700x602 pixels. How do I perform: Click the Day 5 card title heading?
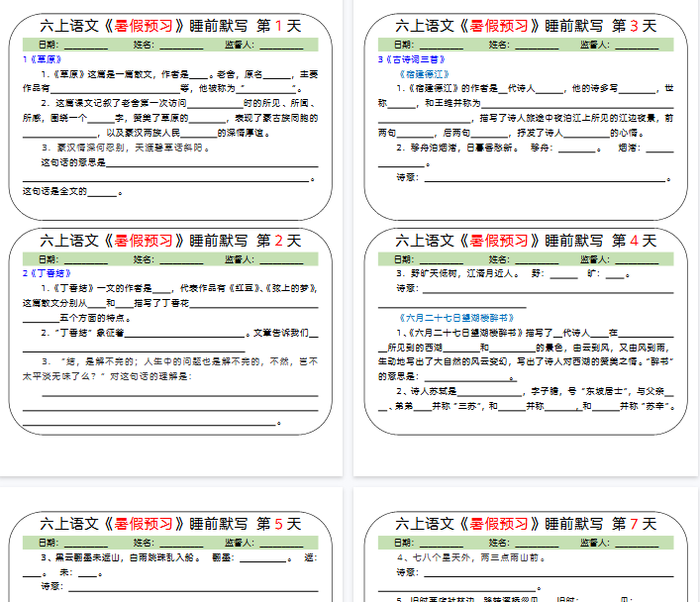pos(170,524)
